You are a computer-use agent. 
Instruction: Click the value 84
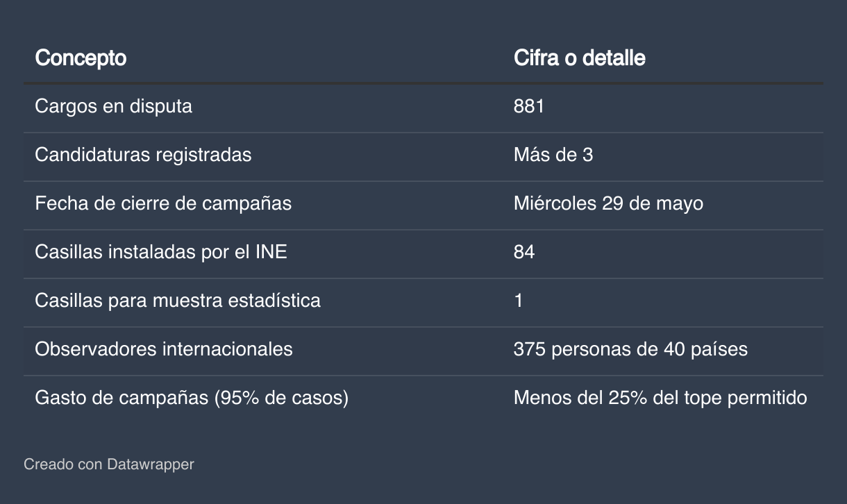click(524, 251)
